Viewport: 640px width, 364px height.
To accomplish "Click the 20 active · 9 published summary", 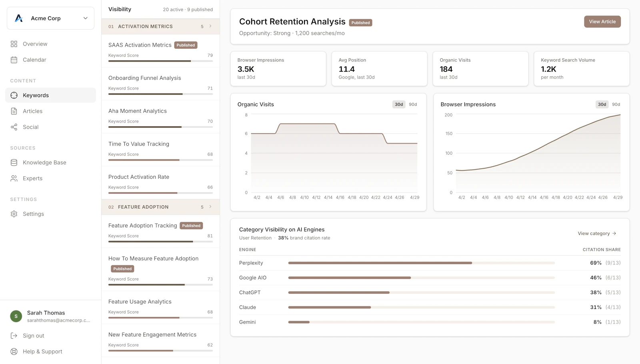I will click(x=188, y=10).
